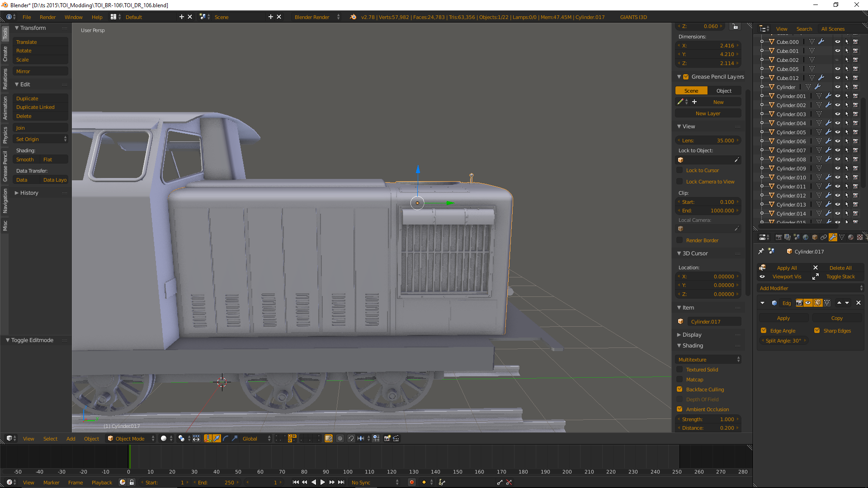Hide Cube.000 with its eye icon
This screenshot has width=868, height=488.
[837, 42]
